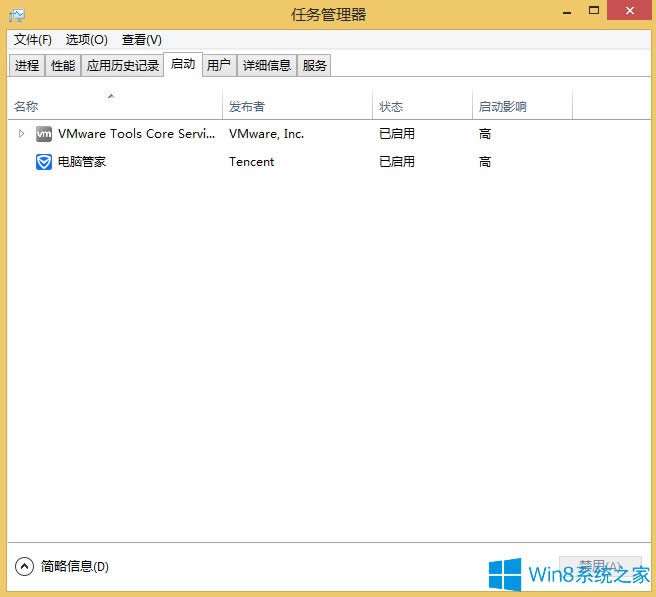Viewport: 656px width, 597px height.
Task: Switch to the 应用历史记录 tab
Action: (x=123, y=65)
